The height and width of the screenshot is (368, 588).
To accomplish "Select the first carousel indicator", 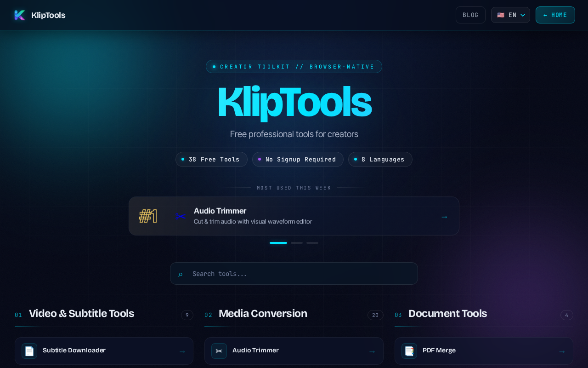I will (278, 243).
